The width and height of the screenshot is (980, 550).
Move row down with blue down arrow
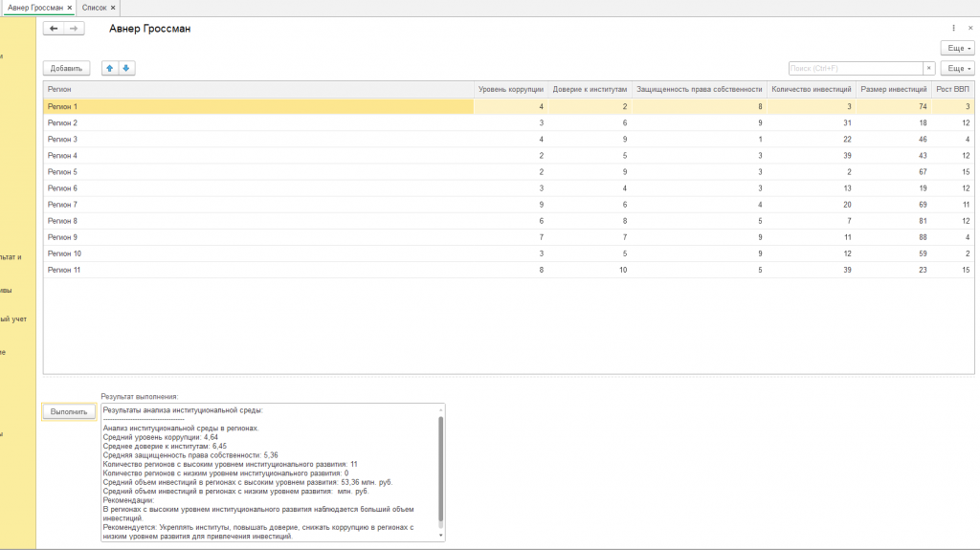[126, 68]
